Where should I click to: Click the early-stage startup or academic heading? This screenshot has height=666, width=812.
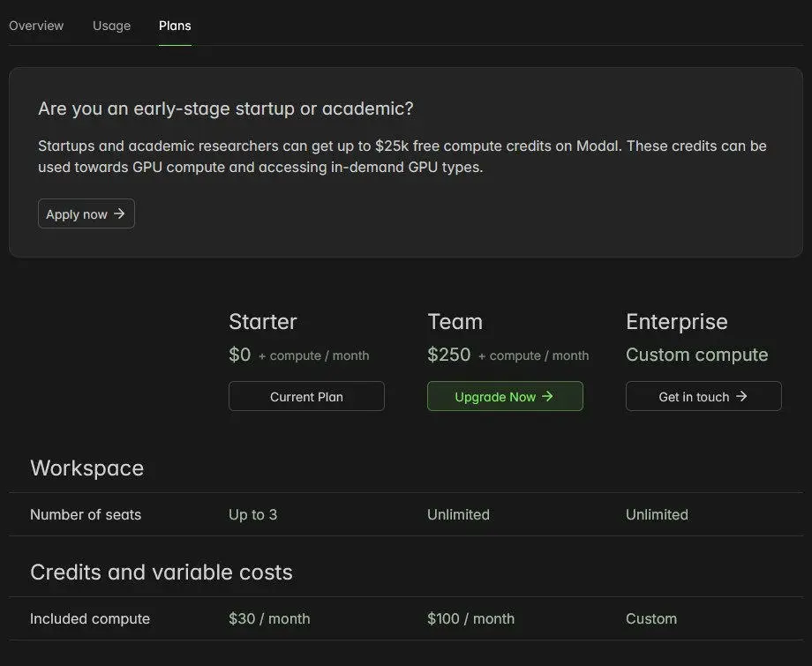(x=226, y=109)
